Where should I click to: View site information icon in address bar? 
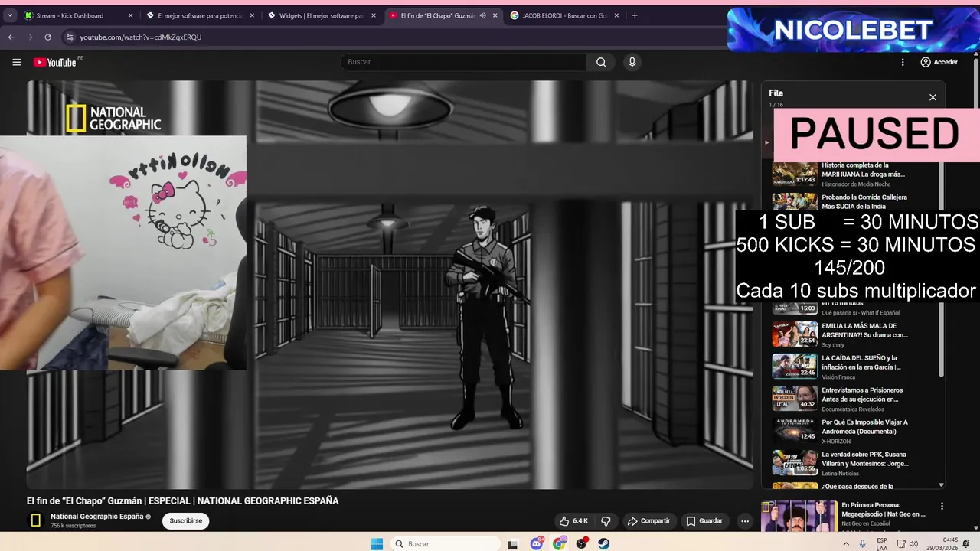(x=70, y=37)
